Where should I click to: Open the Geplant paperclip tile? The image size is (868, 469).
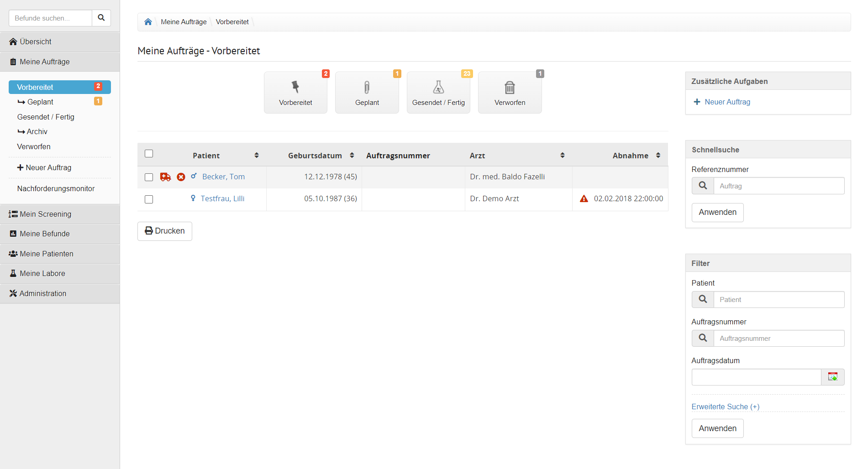tap(367, 93)
